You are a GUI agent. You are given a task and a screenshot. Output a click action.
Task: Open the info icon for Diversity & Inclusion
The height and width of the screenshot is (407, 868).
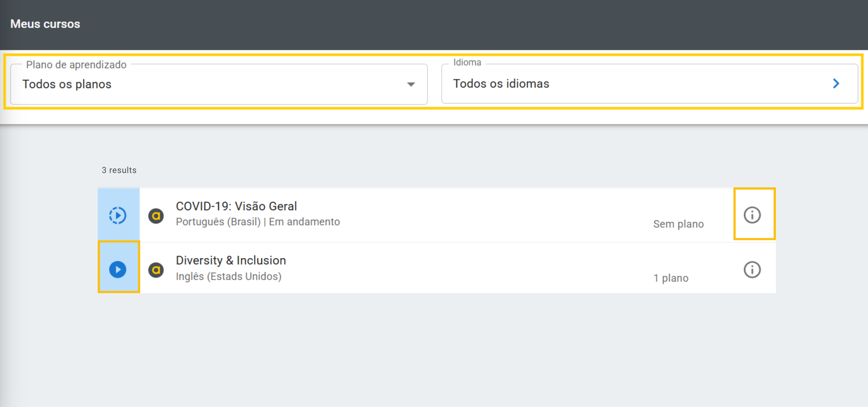752,269
